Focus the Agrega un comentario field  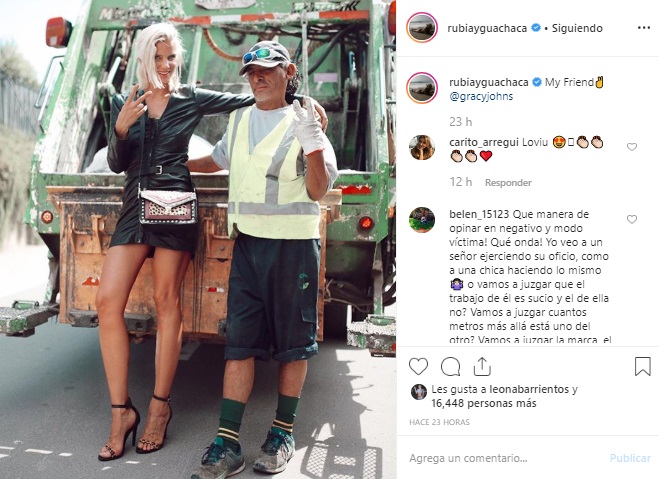coord(504,458)
